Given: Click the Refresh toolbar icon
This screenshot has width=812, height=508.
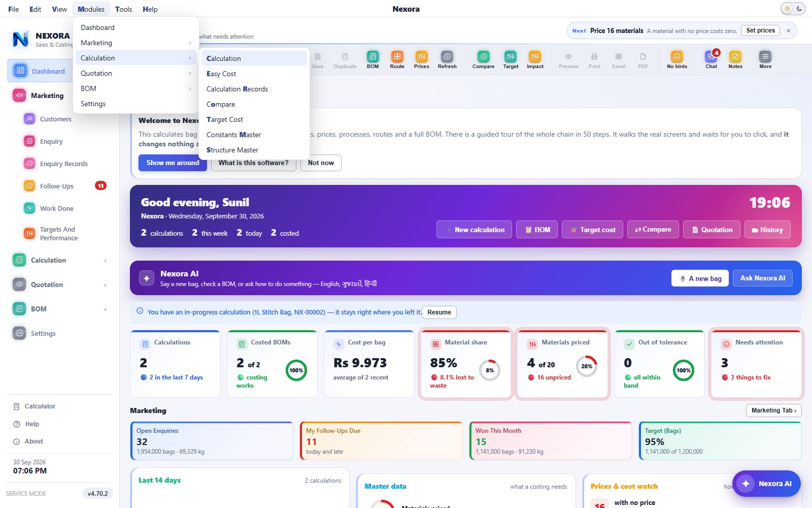Looking at the screenshot, I should (447, 59).
